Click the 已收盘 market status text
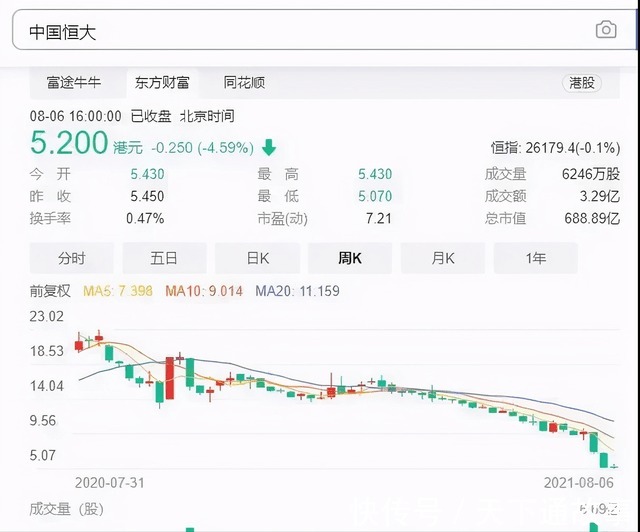Image resolution: width=640 pixels, height=532 pixels. (151, 116)
